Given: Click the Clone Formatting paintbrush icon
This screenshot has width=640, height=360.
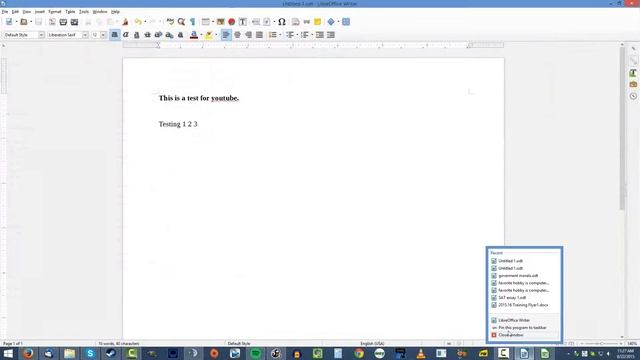Looking at the screenshot, I should [x=125, y=22].
